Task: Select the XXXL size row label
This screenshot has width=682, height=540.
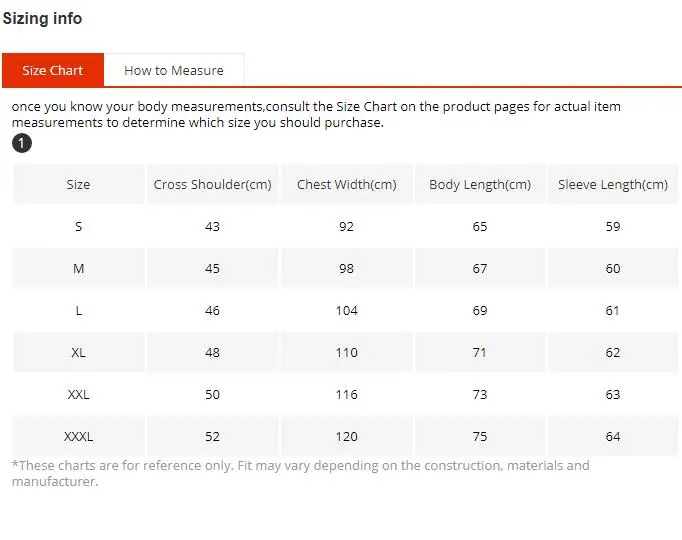Action: click(x=78, y=436)
